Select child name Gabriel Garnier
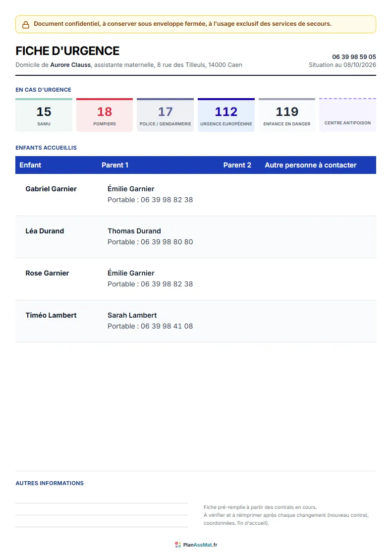Image resolution: width=392 pixels, height=555 pixels. 51,189
